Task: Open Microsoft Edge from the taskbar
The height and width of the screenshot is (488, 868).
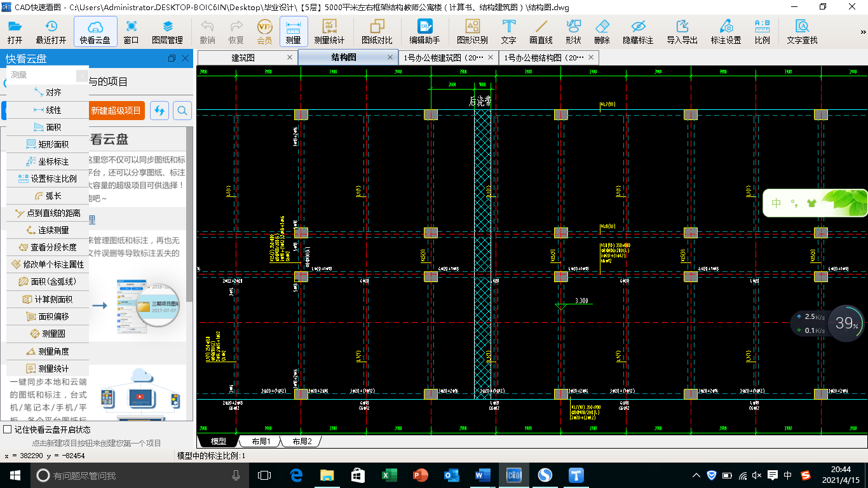Action: tap(295, 475)
